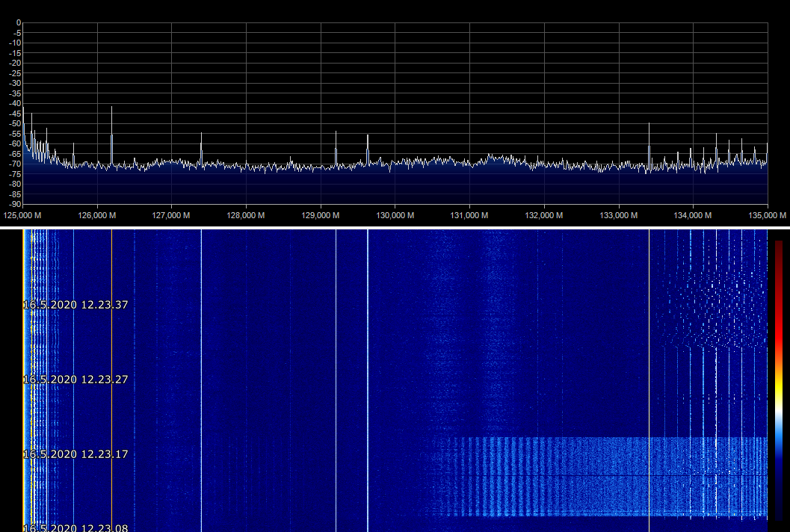Click the divider between spectrum and waterfall
Screen dimensions: 790x532
[x=395, y=227]
